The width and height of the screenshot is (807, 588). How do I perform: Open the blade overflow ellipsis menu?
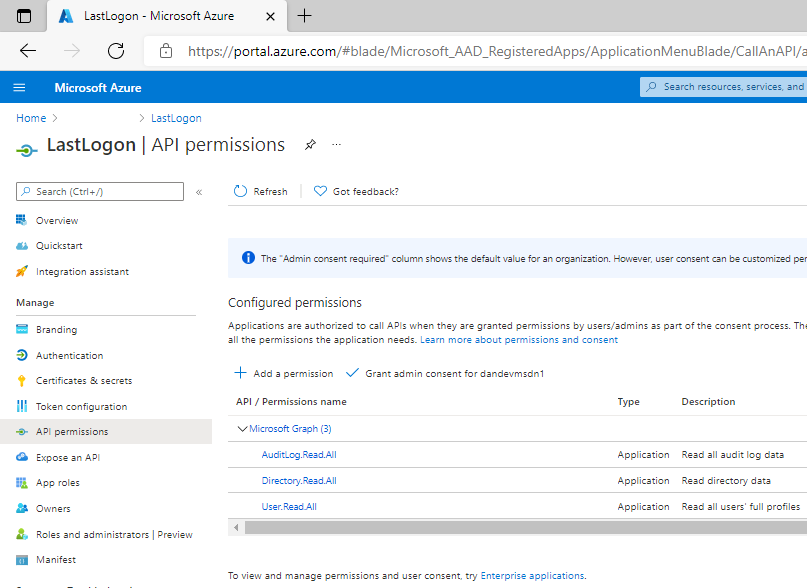click(x=336, y=144)
